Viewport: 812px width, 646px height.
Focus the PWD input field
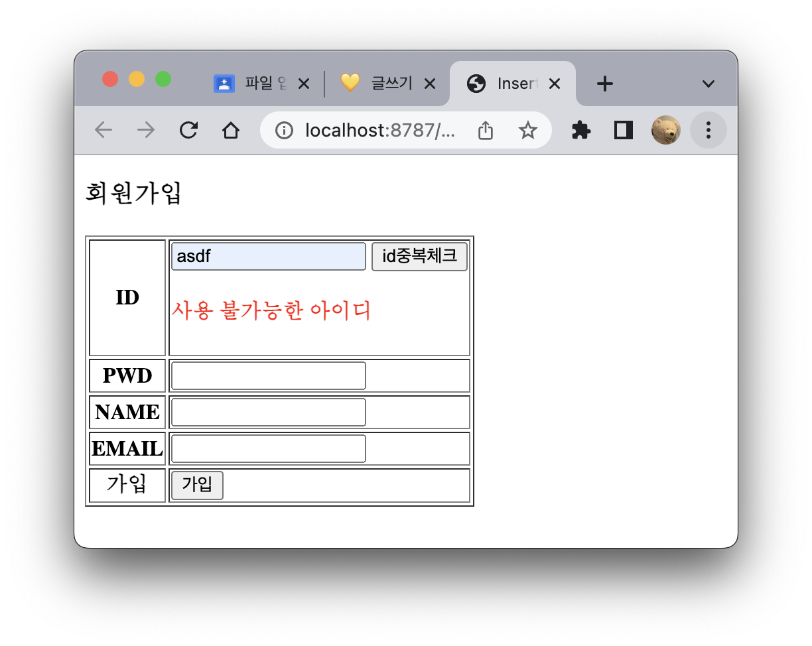269,376
